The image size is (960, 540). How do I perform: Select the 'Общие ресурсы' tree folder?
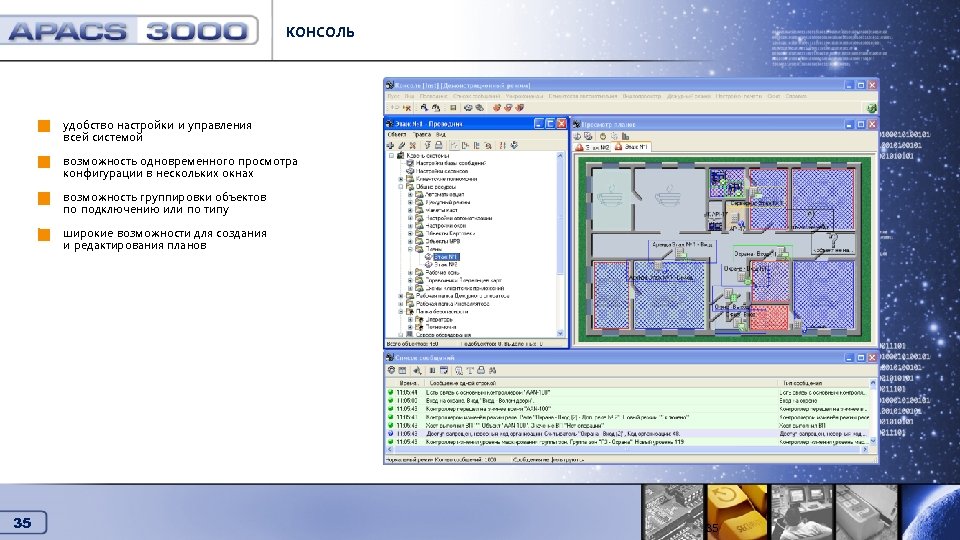point(436,187)
